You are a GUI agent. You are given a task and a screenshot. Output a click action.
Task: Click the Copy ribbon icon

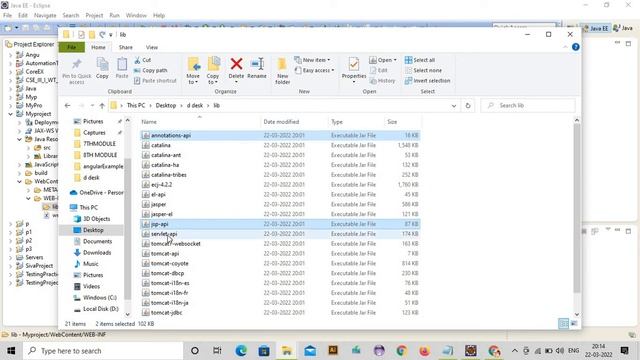click(x=102, y=64)
